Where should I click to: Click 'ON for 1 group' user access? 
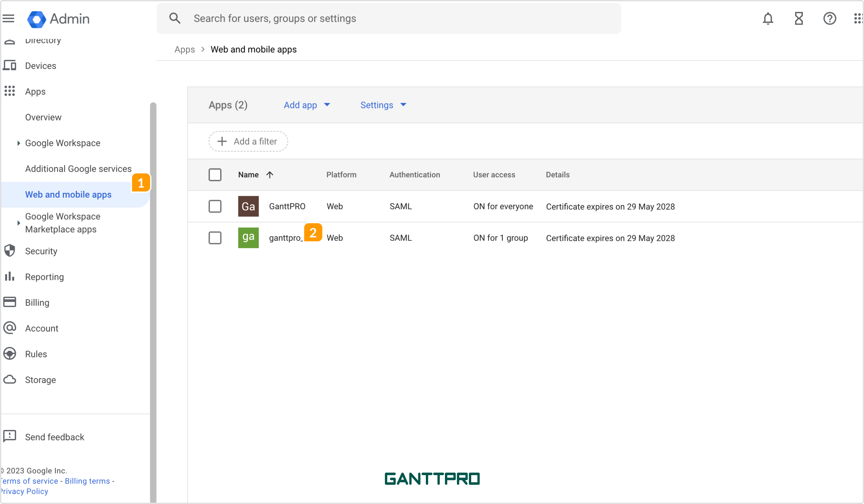[x=501, y=238]
